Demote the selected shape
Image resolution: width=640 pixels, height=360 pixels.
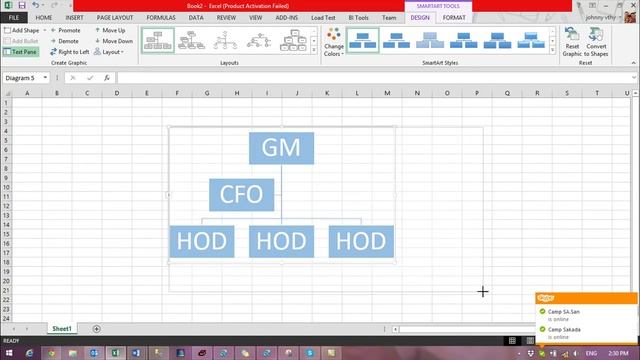(64, 41)
